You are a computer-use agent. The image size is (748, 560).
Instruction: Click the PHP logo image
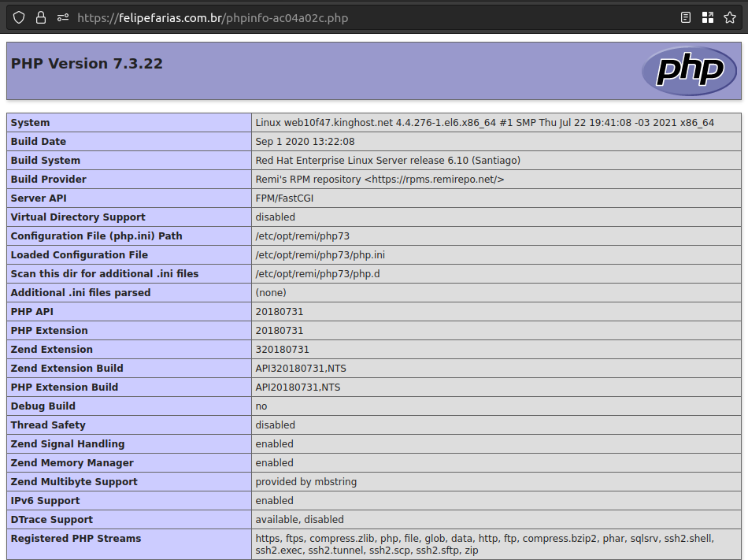point(683,71)
